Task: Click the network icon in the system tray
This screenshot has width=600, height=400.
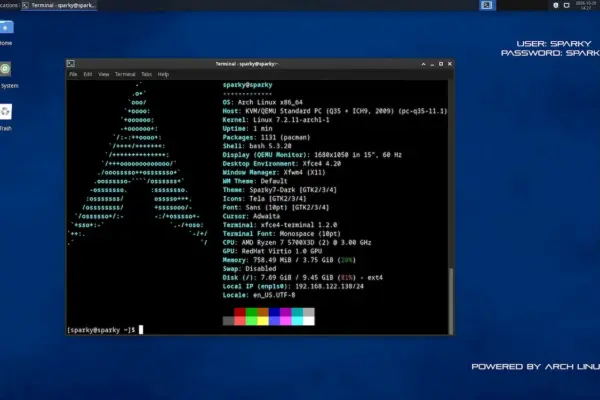Action: click(567, 5)
